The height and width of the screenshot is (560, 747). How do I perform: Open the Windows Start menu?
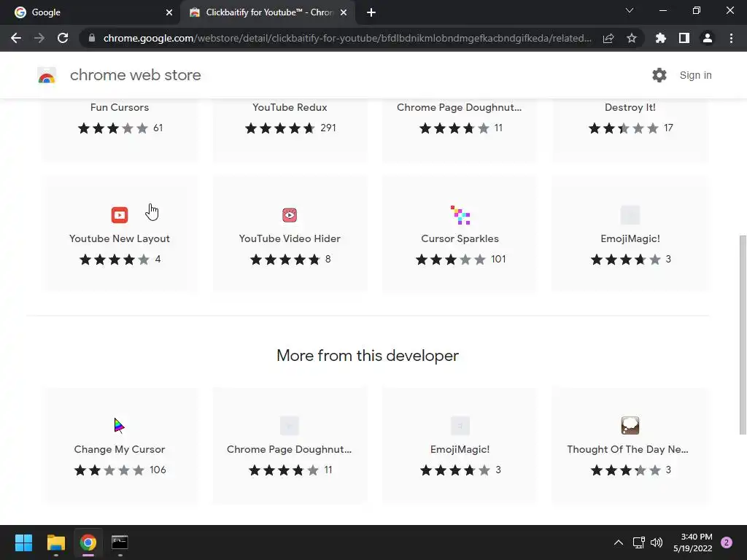23,542
